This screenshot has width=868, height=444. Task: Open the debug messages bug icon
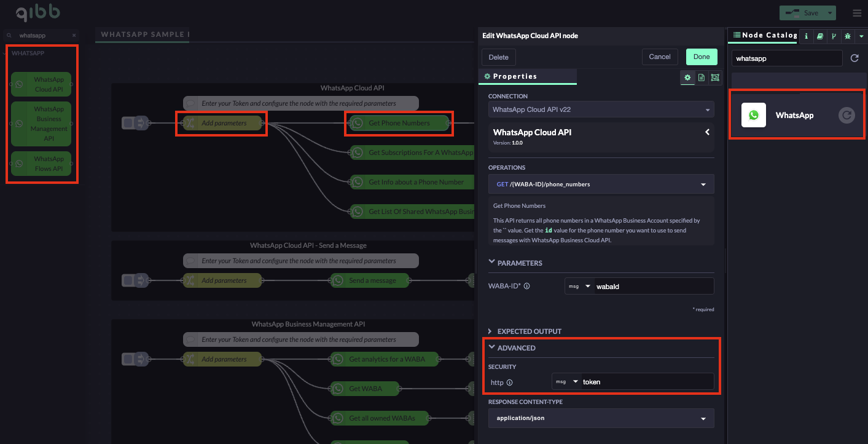click(x=847, y=36)
